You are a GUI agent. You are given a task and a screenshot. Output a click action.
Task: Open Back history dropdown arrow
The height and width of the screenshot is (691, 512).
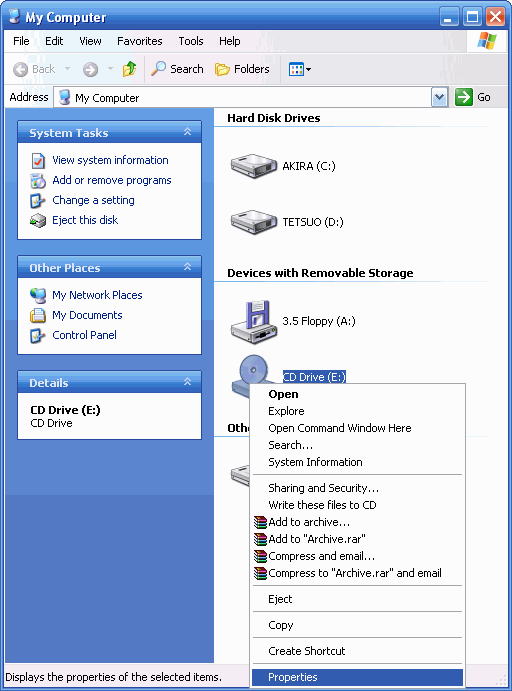67,69
